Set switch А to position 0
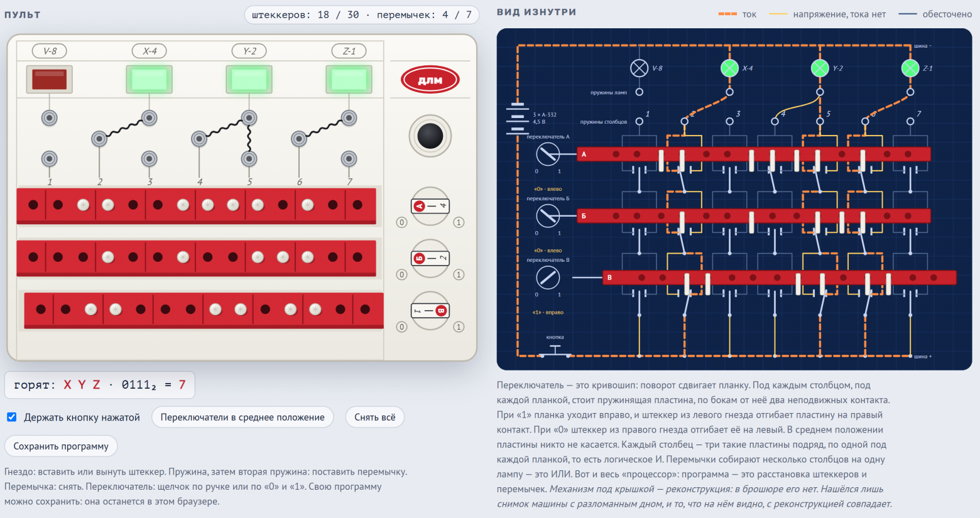Image resolution: width=980 pixels, height=518 pixels. (x=402, y=222)
